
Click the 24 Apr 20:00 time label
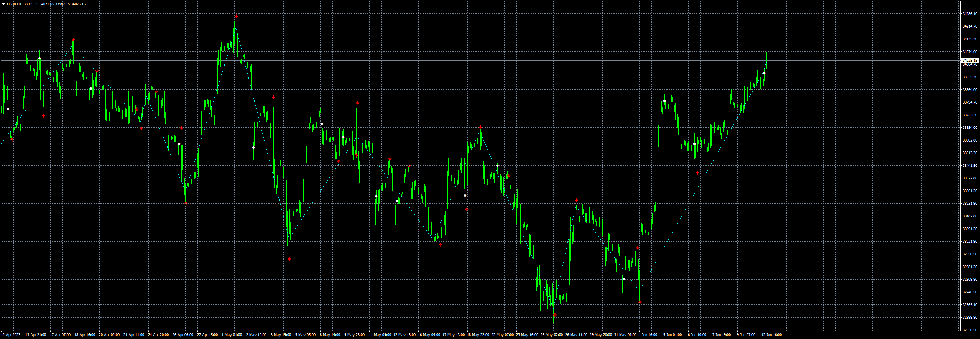[x=158, y=335]
